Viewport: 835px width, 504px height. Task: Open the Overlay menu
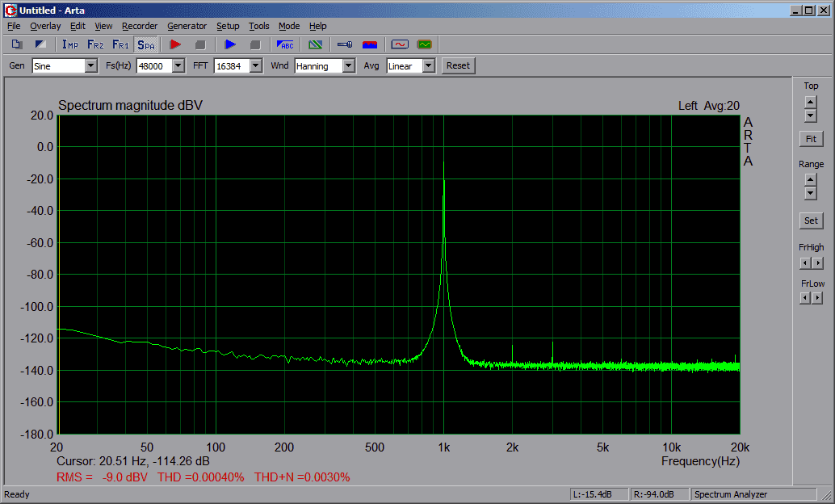(45, 26)
